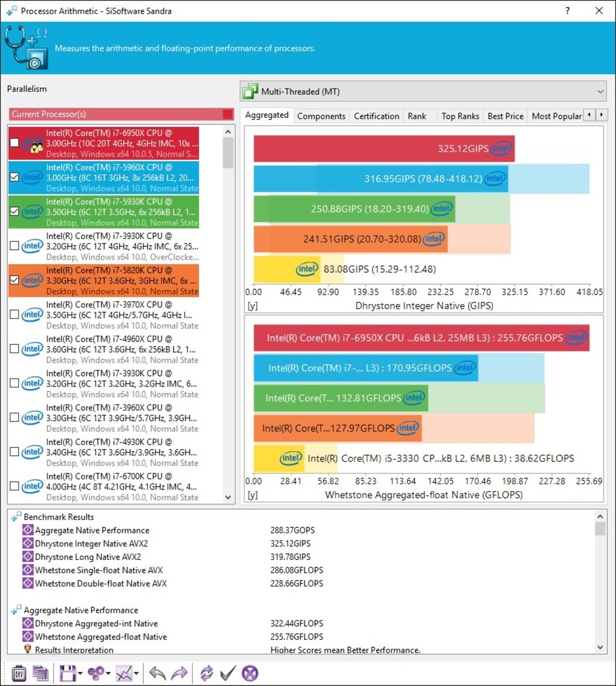Image resolution: width=616 pixels, height=686 pixels.
Task: Select the 127.97GFLOPS orange chart bar
Action: coord(337,428)
